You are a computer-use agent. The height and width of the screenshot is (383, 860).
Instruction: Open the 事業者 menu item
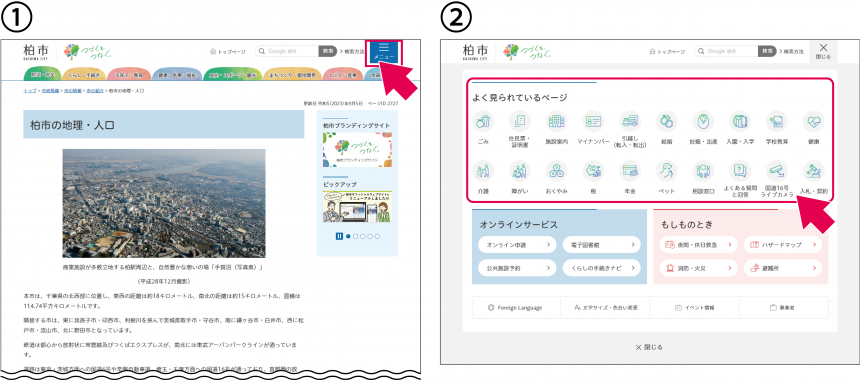pos(783,308)
